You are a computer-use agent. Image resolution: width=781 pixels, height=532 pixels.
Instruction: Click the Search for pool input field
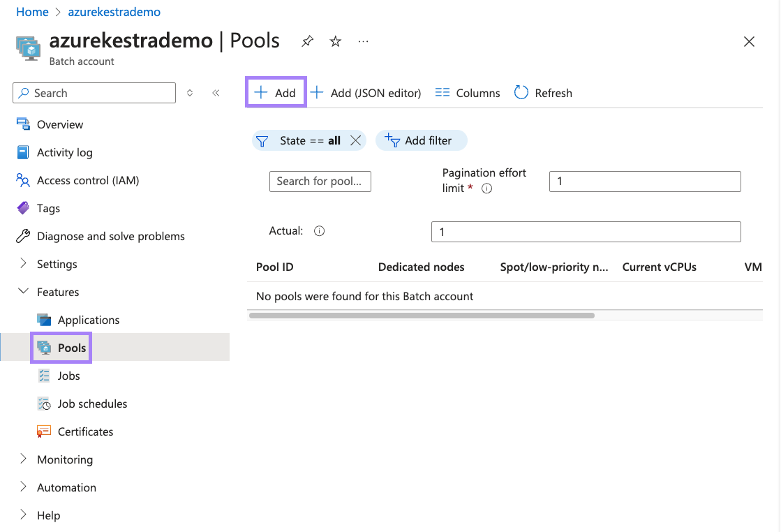coord(320,181)
